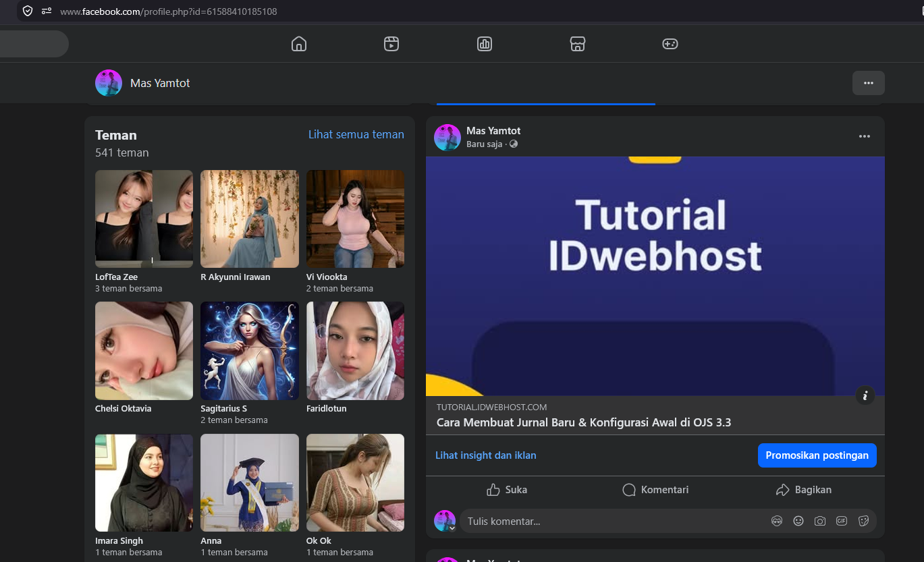Image resolution: width=924 pixels, height=562 pixels.
Task: Click '541 teman' count text
Action: [x=122, y=152]
